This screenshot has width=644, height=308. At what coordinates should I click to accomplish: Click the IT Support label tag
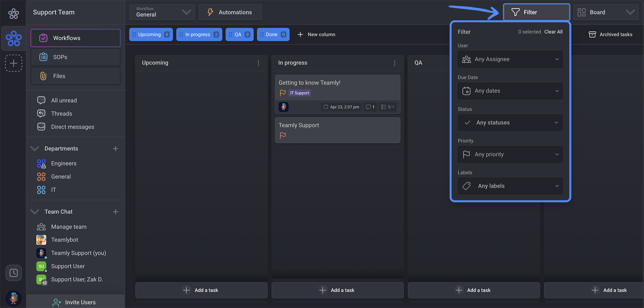(x=300, y=93)
